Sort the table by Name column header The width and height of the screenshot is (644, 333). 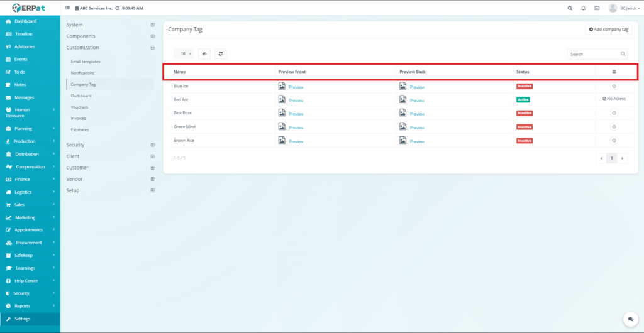[180, 72]
